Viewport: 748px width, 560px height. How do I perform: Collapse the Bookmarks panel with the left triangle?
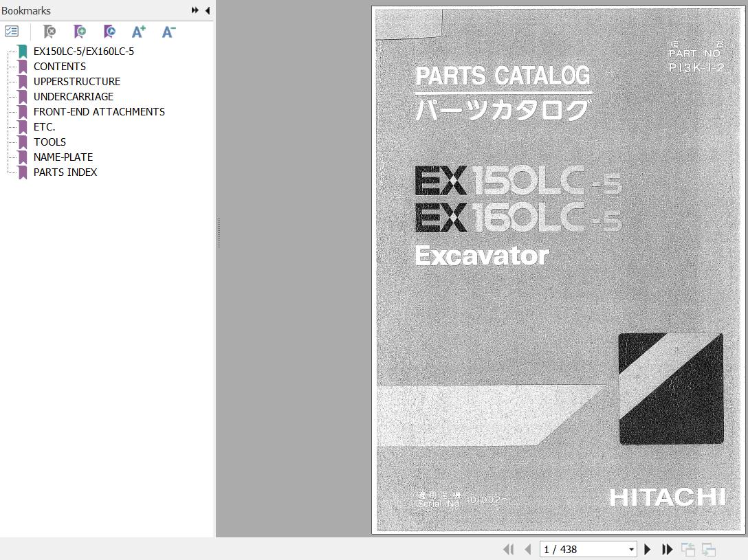tap(208, 10)
